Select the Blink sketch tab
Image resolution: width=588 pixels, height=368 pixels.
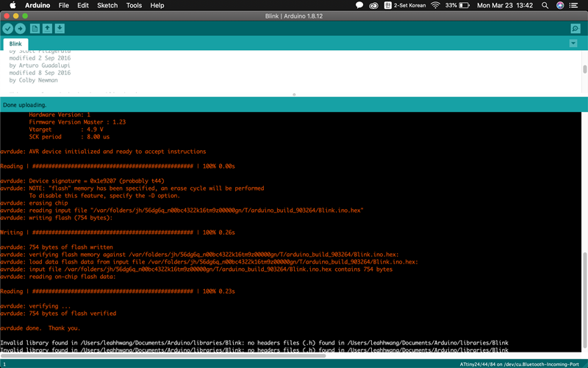pyautogui.click(x=15, y=43)
